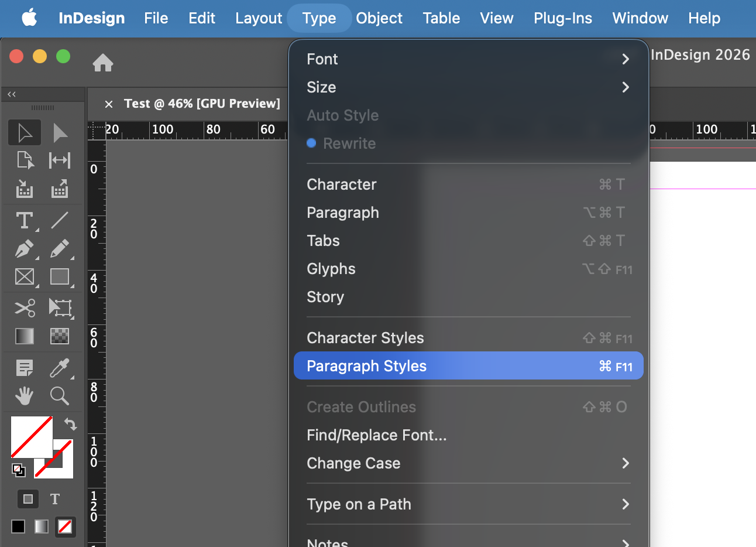
Task: Toggle formatting affects container
Action: [x=28, y=499]
